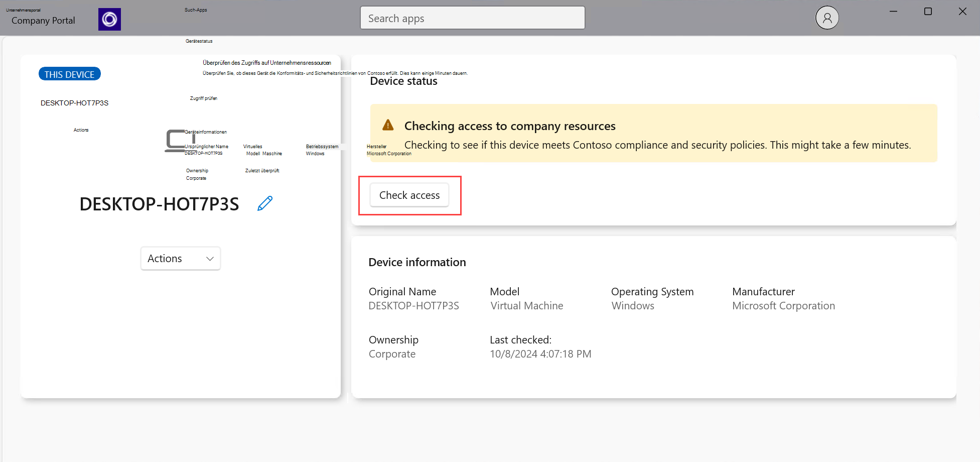The height and width of the screenshot is (462, 980).
Task: Click the Windows operating system value
Action: pos(633,306)
